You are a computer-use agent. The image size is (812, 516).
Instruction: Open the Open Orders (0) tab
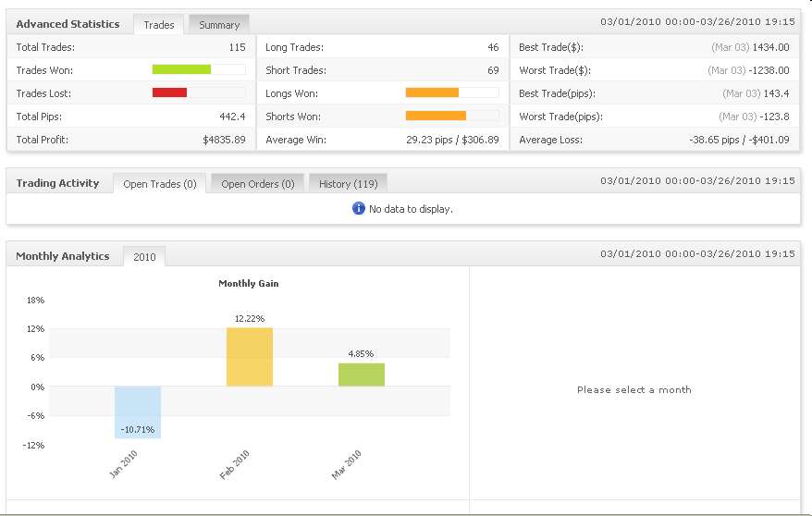click(x=258, y=184)
